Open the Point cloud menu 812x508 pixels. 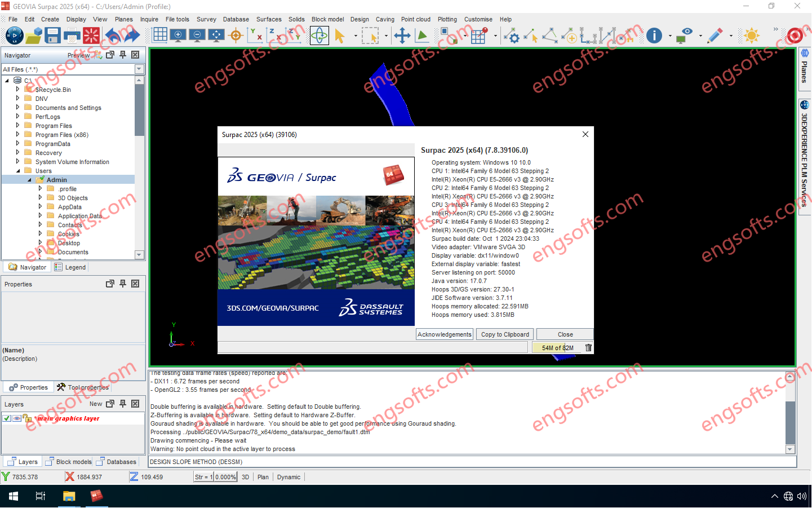(x=416, y=19)
